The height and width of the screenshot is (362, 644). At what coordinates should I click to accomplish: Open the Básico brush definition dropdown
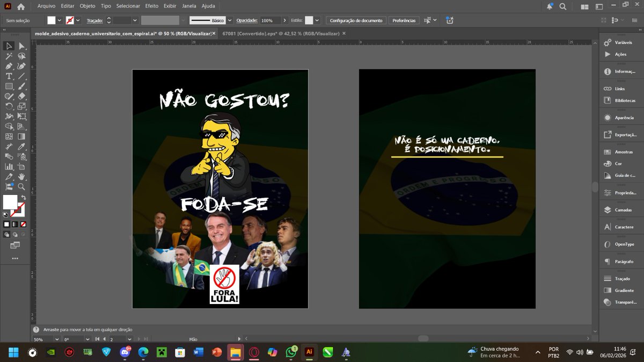(230, 20)
